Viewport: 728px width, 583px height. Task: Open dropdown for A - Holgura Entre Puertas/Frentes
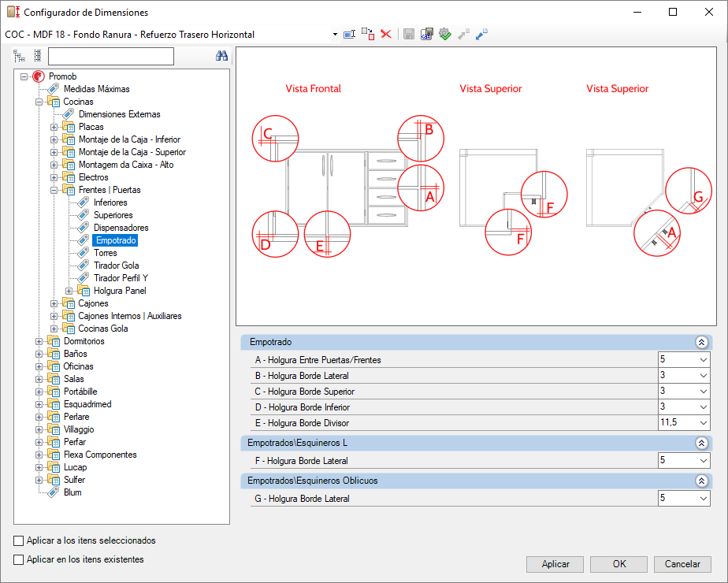[x=704, y=360]
